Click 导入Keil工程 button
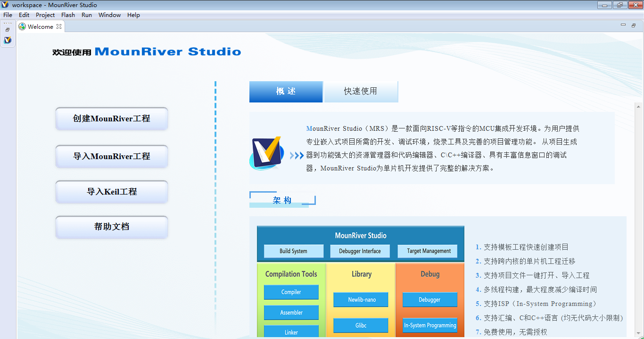The image size is (644, 339). [x=112, y=192]
